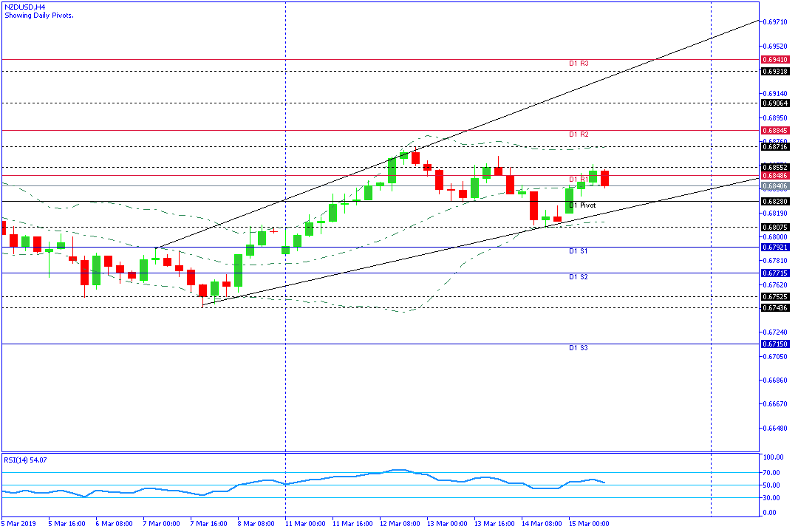Click the 12 Mar 08:00 time label
798x532 pixels.
(x=400, y=523)
